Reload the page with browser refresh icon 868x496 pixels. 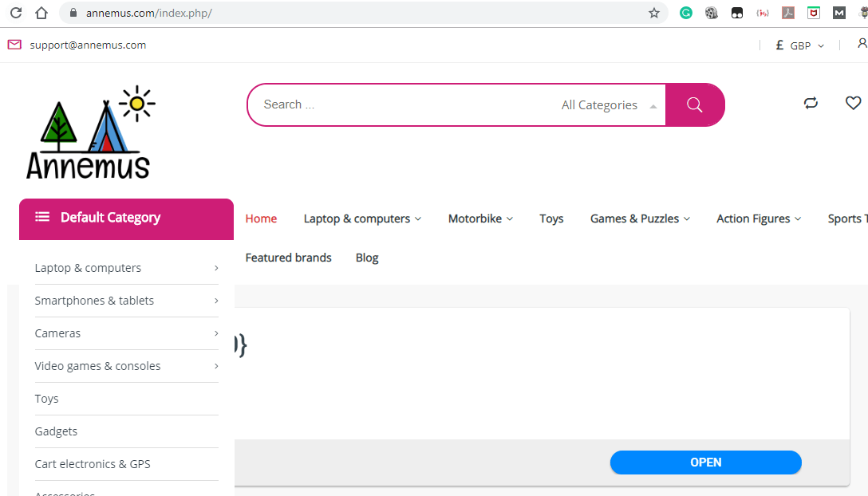[16, 13]
